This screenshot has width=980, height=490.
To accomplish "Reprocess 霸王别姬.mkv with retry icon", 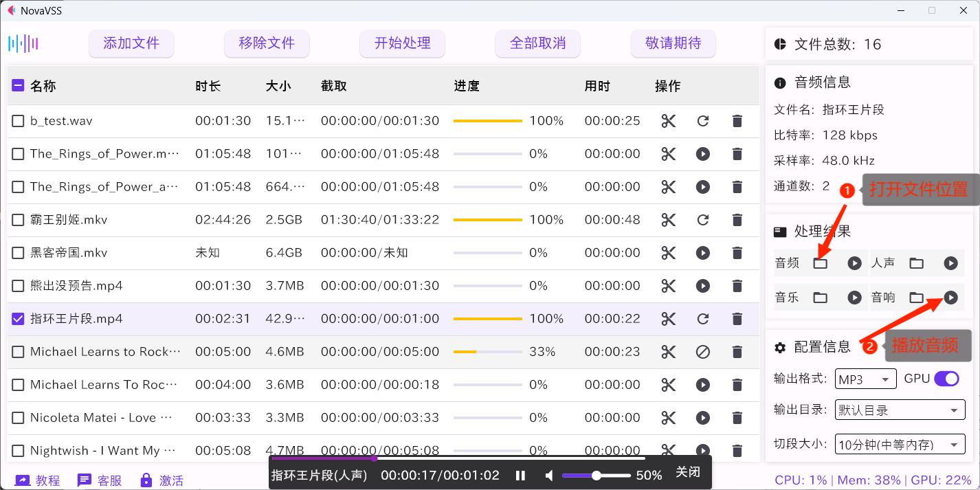I will [x=702, y=219].
